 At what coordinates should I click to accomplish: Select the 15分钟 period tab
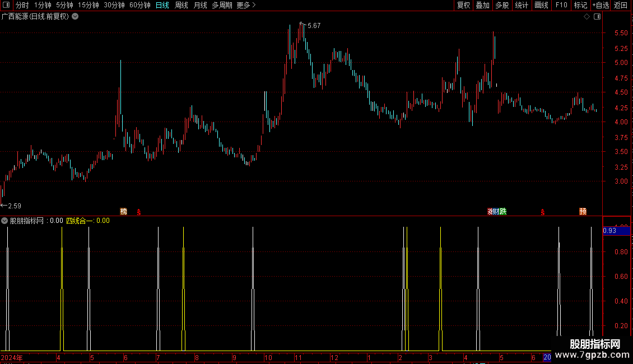tap(88, 5)
